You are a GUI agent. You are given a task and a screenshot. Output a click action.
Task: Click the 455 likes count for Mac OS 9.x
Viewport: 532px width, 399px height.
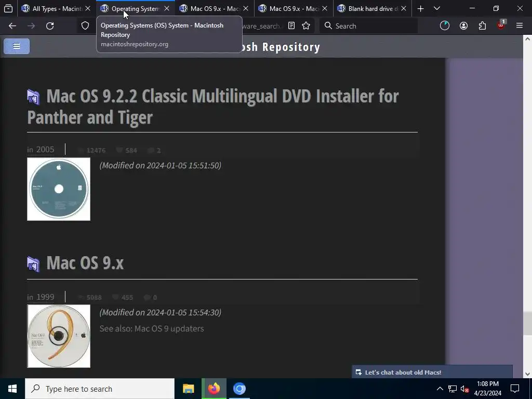click(127, 298)
